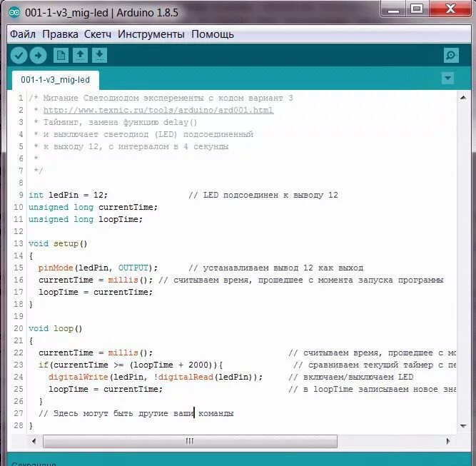476x466 pixels.
Task: Save the sketch with down-arrow icon
Action: click(x=100, y=56)
